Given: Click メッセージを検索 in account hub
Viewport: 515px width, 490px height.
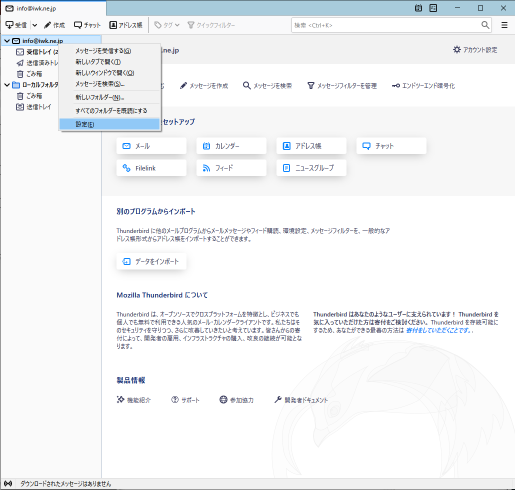Looking at the screenshot, I should [x=267, y=86].
